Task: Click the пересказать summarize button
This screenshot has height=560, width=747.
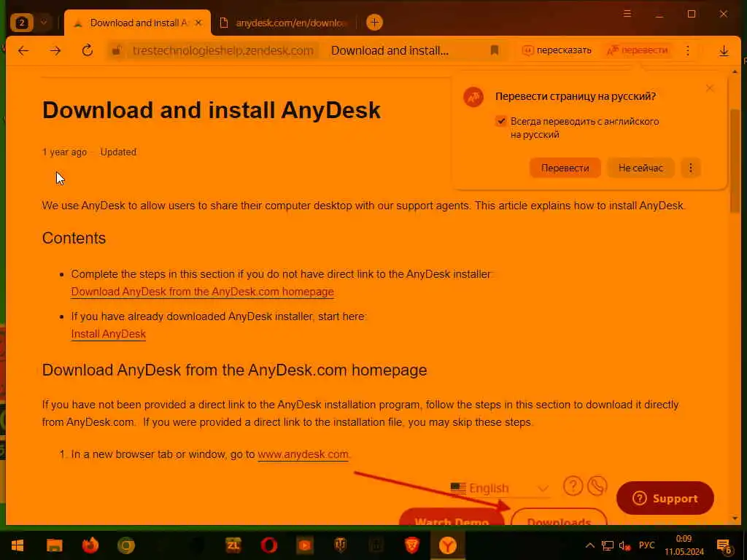Action: coord(557,50)
